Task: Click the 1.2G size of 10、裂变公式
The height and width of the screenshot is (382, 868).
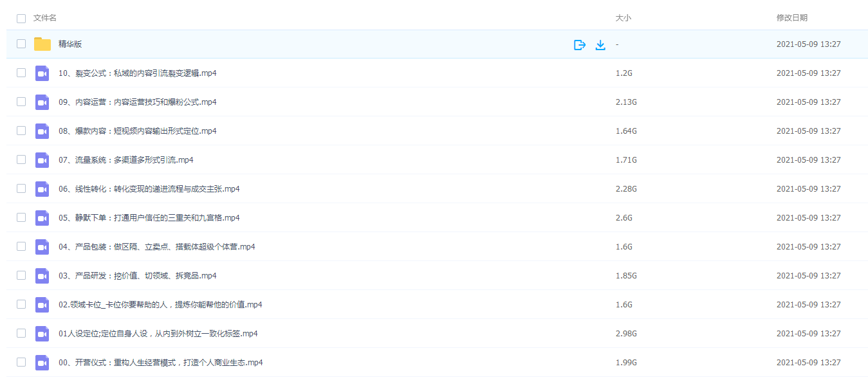Action: point(624,73)
